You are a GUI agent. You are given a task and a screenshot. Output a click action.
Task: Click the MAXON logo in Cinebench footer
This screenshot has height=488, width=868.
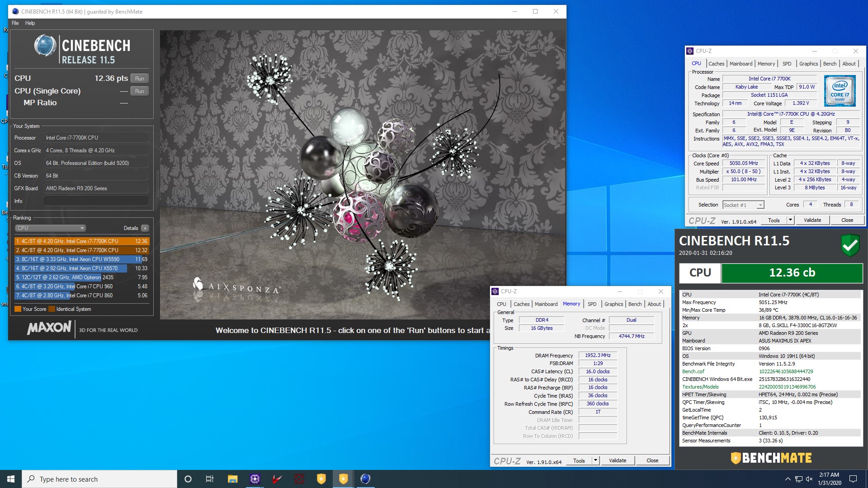pos(49,328)
